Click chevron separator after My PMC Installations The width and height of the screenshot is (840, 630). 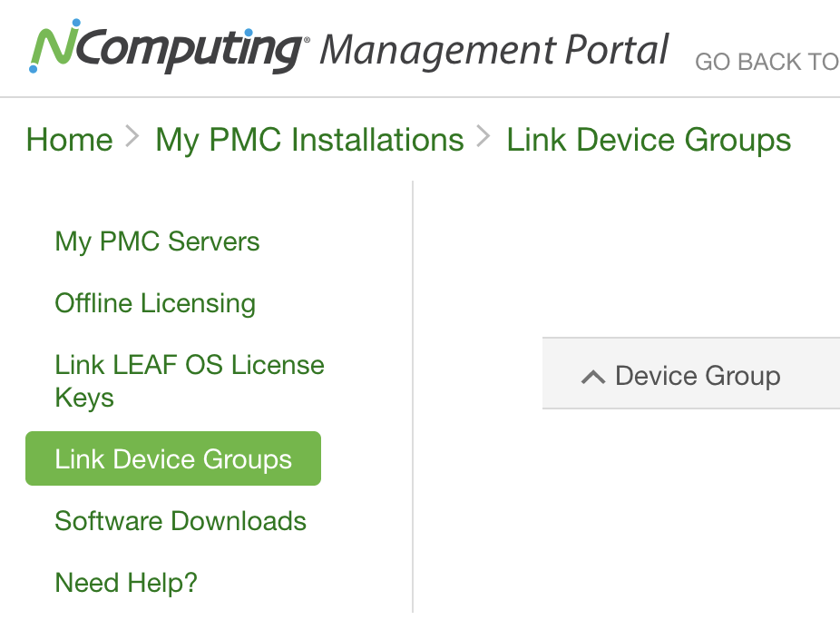pyautogui.click(x=483, y=136)
